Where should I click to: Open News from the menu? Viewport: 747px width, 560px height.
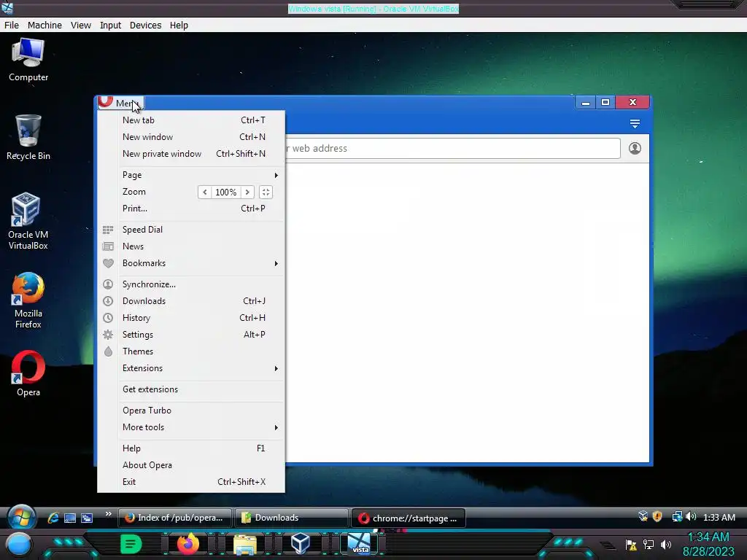pyautogui.click(x=191, y=246)
